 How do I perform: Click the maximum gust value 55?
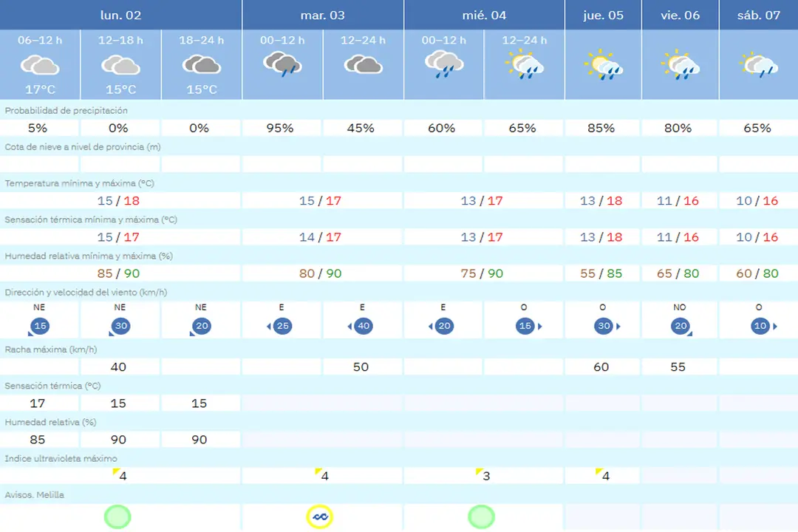pos(678,367)
